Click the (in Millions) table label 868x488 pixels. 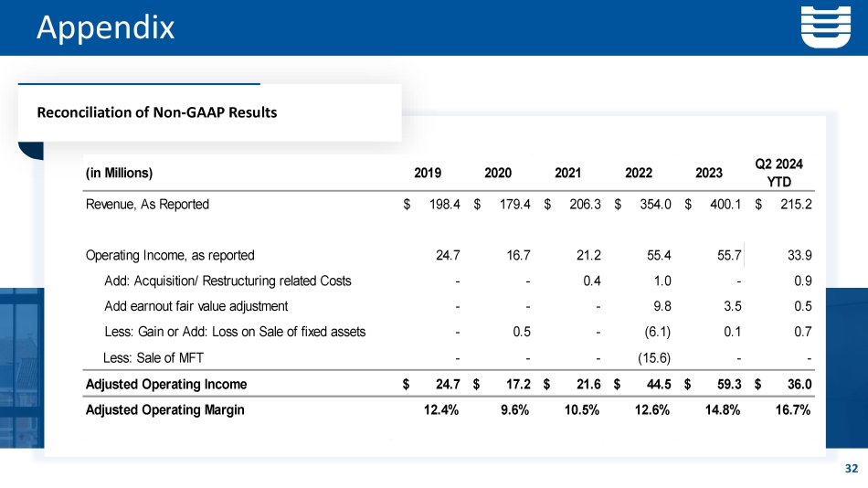pyautogui.click(x=119, y=173)
